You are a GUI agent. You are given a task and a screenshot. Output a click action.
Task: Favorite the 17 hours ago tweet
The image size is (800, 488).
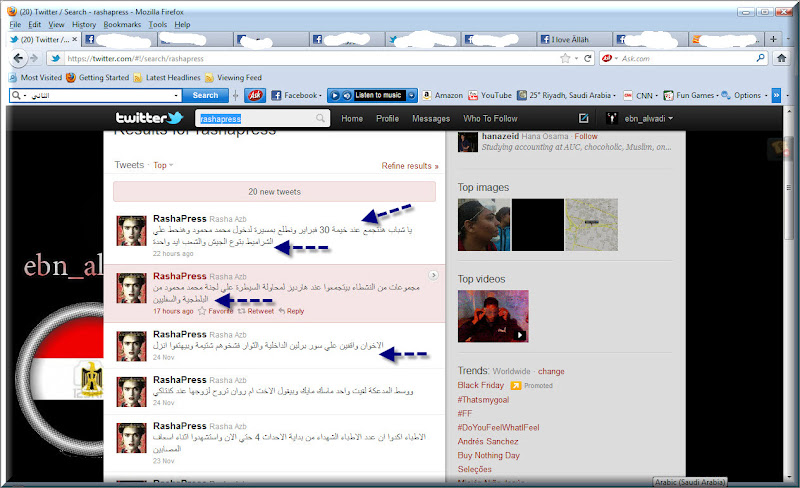(215, 311)
